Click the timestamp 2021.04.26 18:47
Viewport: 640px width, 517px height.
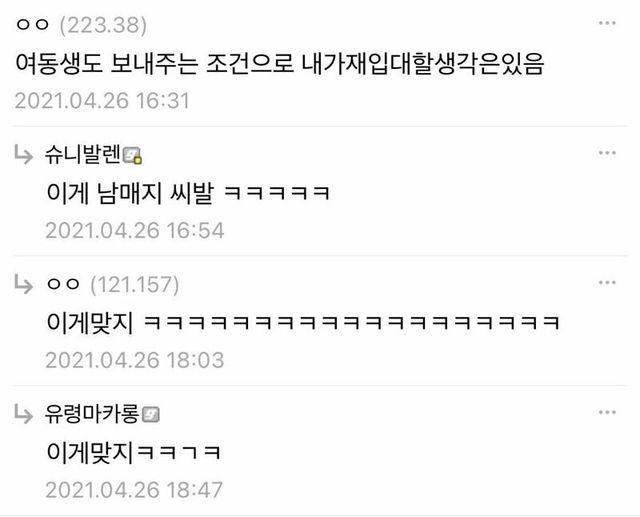pyautogui.click(x=134, y=490)
